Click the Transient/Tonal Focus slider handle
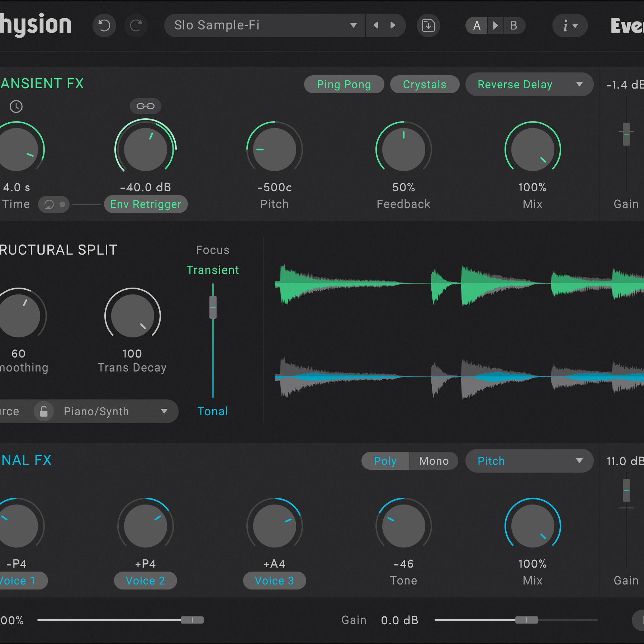The image size is (644, 644). coord(213,307)
